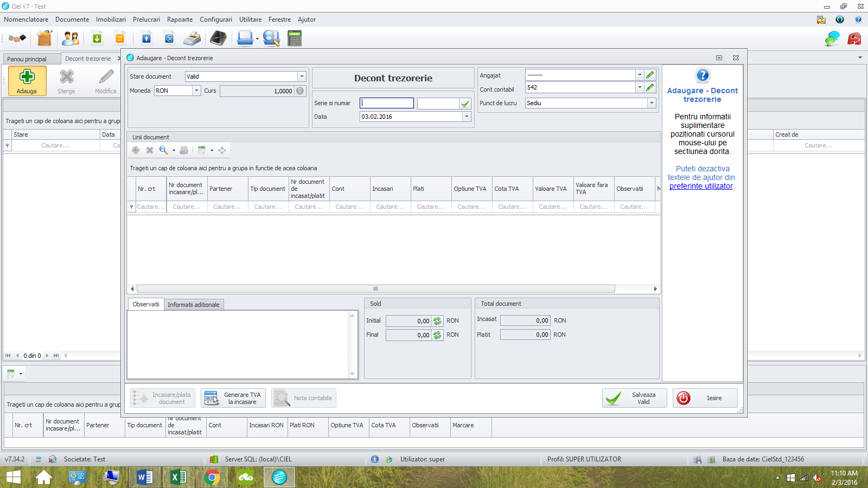Click the numar input field beside Serie
The width and height of the screenshot is (868, 488).
point(438,103)
